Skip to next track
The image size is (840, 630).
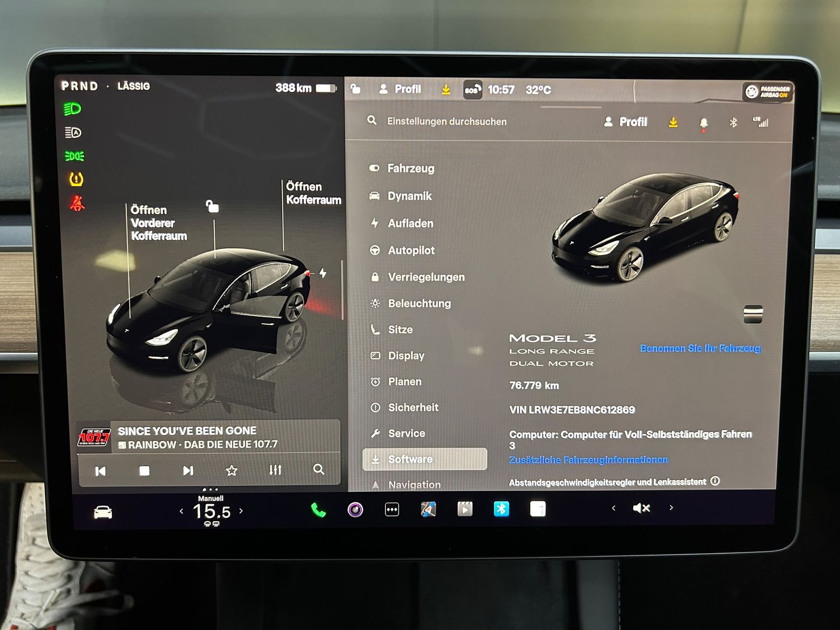[x=188, y=470]
